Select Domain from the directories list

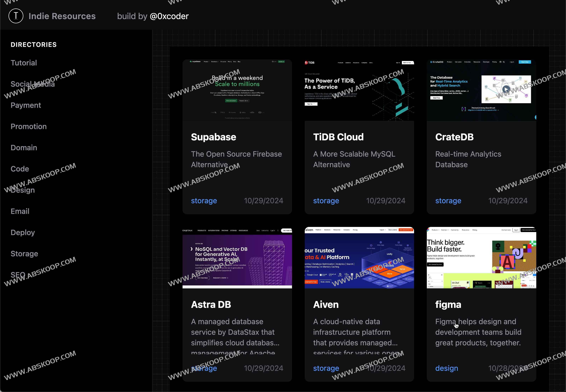point(24,148)
